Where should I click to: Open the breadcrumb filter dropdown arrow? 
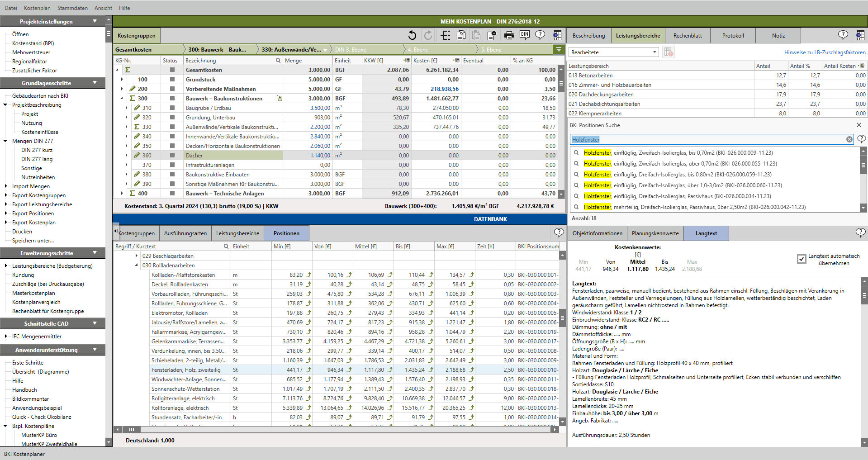click(x=559, y=49)
